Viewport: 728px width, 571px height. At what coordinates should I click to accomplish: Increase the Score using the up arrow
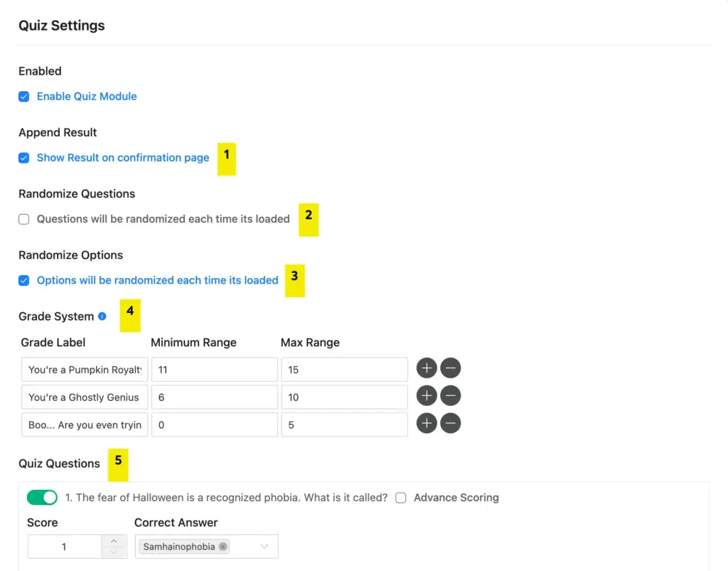click(x=114, y=541)
